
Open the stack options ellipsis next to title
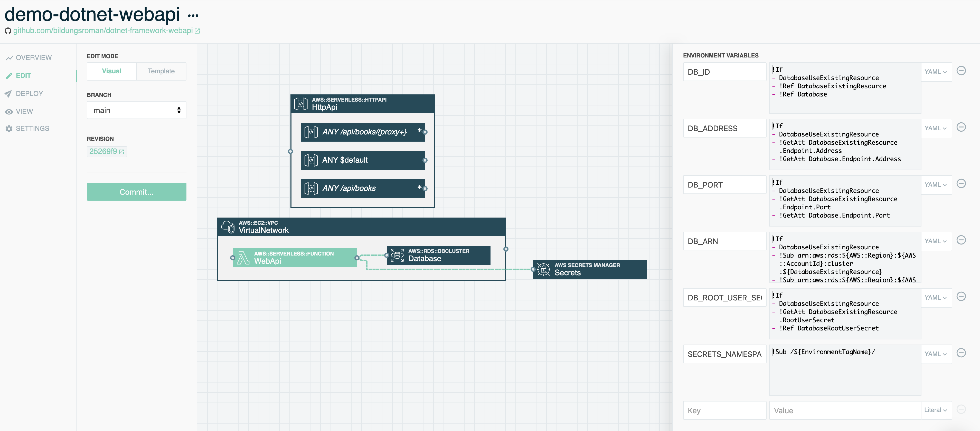[x=193, y=16]
